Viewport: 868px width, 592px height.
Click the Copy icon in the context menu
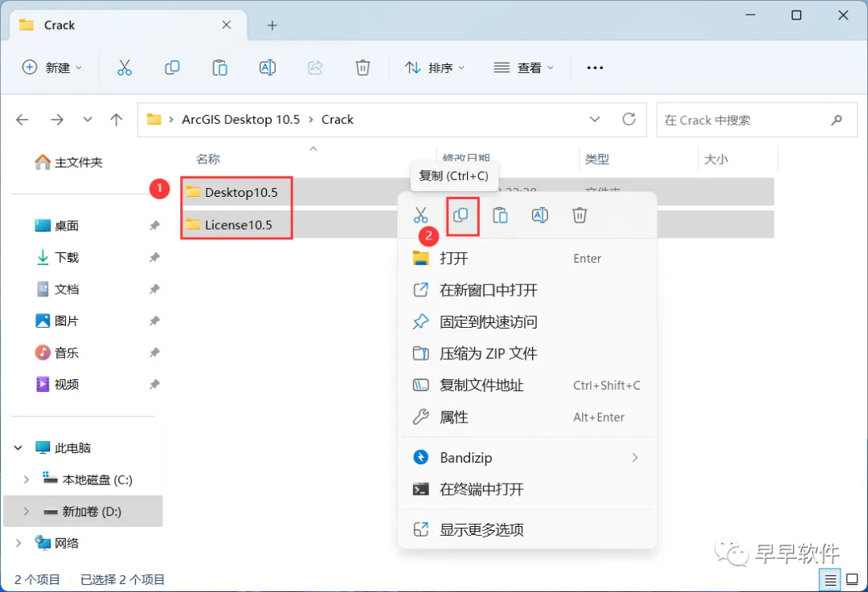click(461, 214)
